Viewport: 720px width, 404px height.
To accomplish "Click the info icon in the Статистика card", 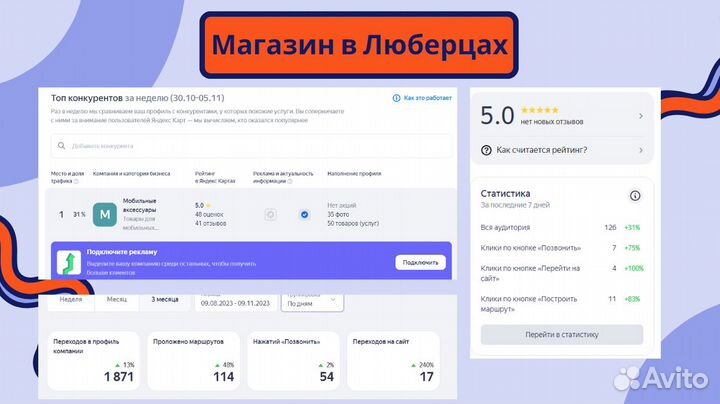I will tap(635, 196).
